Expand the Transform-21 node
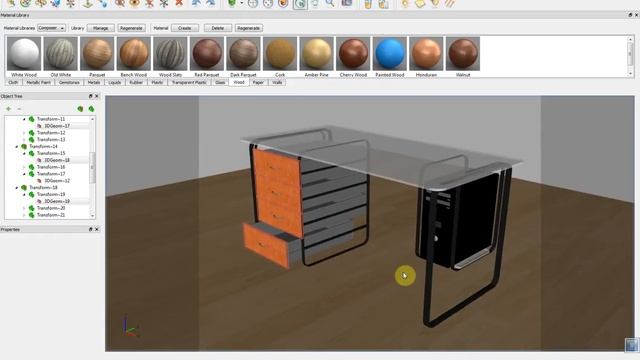 click(24, 215)
